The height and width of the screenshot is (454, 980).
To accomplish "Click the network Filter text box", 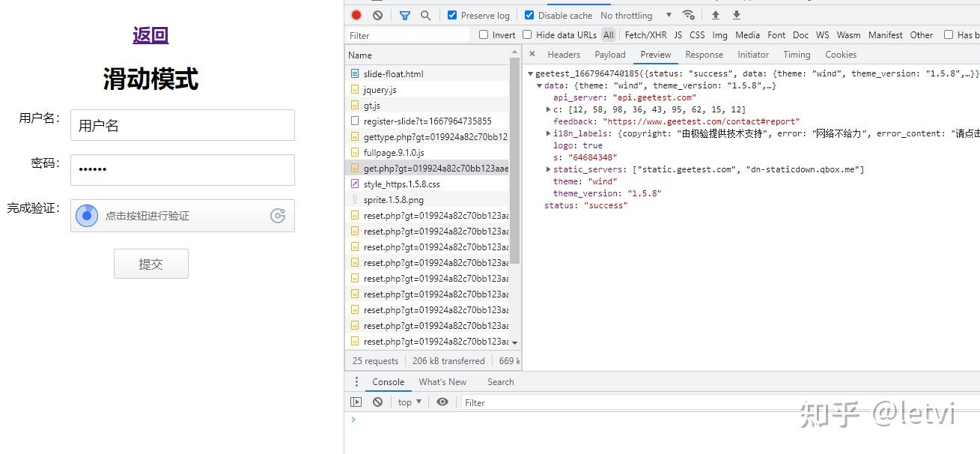I will click(x=408, y=35).
